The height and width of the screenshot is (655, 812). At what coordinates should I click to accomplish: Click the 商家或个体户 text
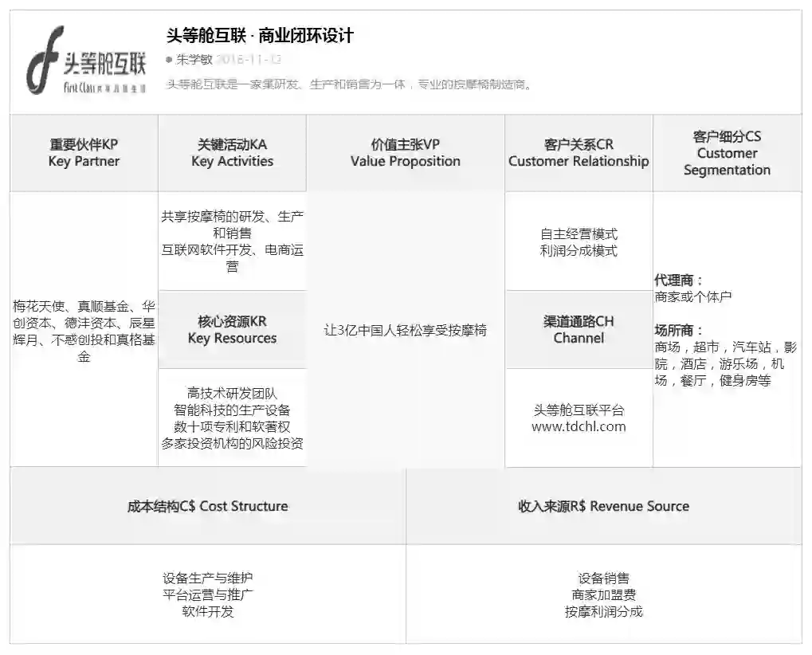(x=693, y=296)
